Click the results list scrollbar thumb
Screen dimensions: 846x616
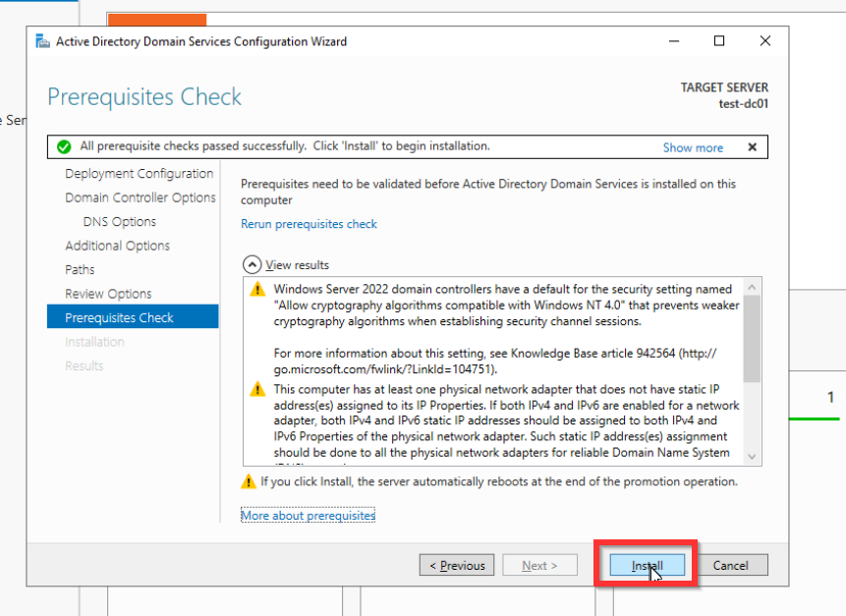[x=752, y=339]
